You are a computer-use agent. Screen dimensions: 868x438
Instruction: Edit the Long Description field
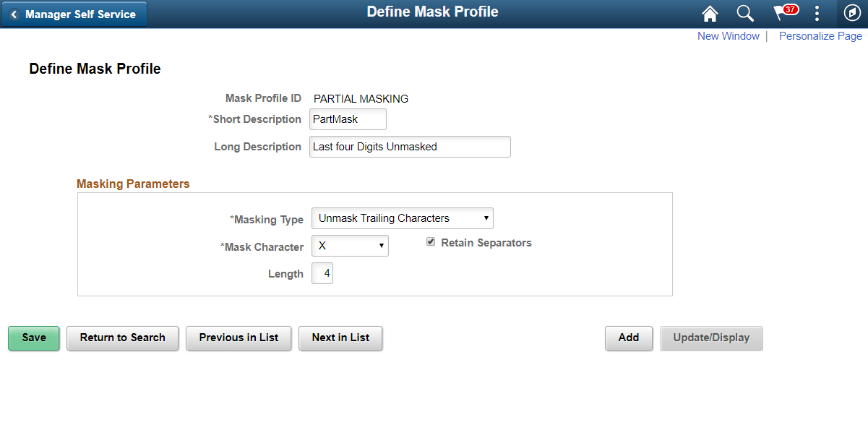tap(410, 146)
